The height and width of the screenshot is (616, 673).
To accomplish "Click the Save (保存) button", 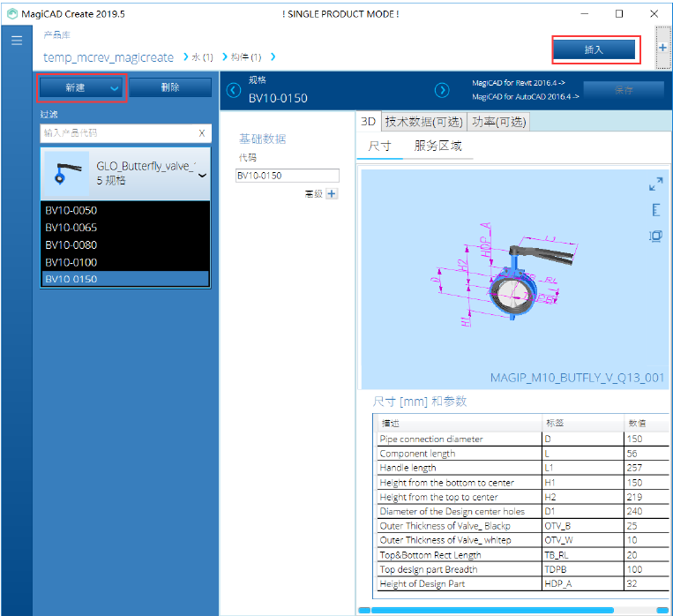I will click(624, 90).
